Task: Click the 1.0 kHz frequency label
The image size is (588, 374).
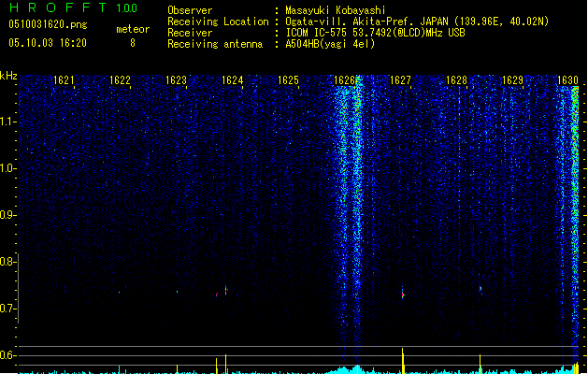Action: 7,168
